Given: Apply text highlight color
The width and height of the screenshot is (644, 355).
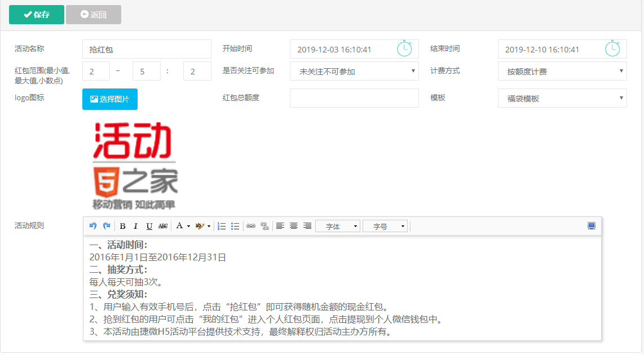Looking at the screenshot, I should click(200, 226).
